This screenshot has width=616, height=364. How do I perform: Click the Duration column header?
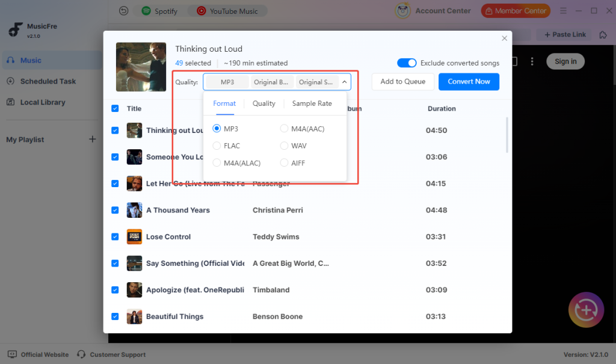tap(442, 108)
